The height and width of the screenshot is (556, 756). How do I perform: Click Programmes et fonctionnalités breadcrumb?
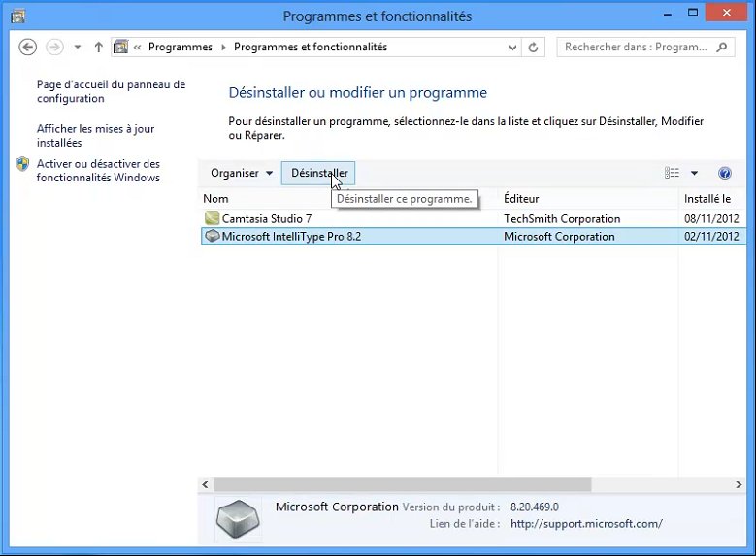pos(311,47)
